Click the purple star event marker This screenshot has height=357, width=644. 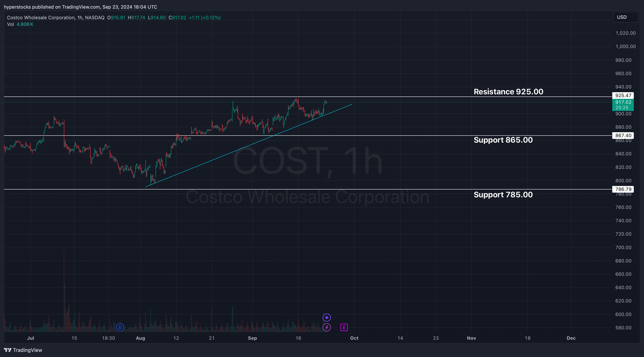[327, 317]
